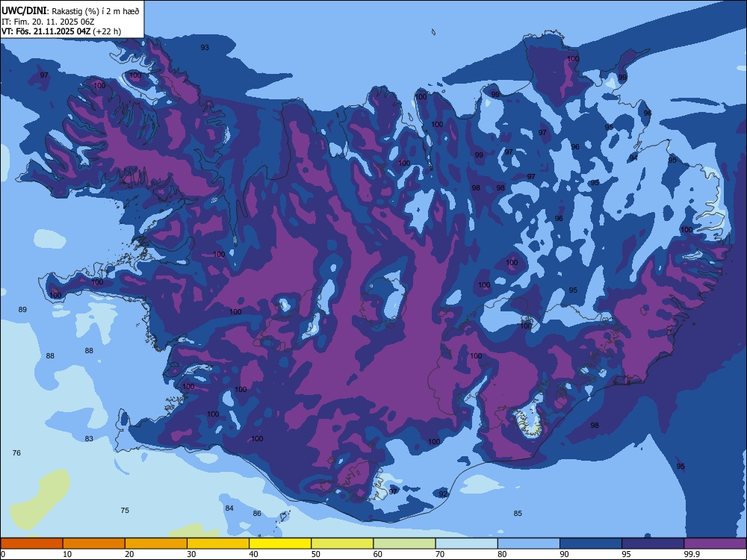Select the 80–90 light blue legend segment

(529, 544)
